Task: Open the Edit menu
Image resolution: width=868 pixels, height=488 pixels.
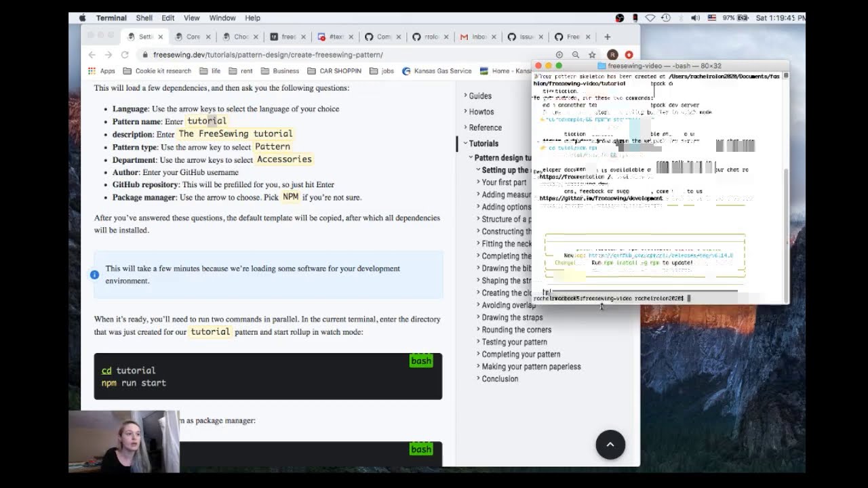Action: tap(167, 18)
